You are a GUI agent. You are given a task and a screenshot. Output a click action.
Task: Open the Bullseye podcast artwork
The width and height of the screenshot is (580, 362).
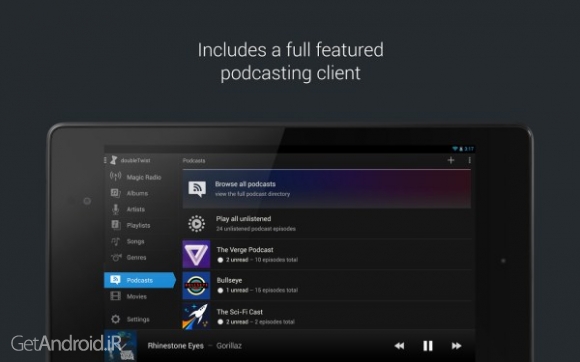coord(196,285)
